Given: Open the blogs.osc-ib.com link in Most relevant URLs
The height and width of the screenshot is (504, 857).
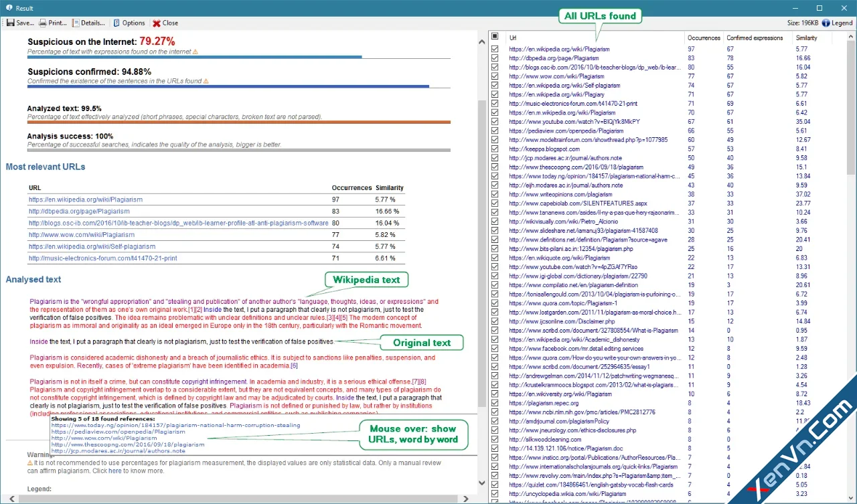Looking at the screenshot, I should point(179,223).
